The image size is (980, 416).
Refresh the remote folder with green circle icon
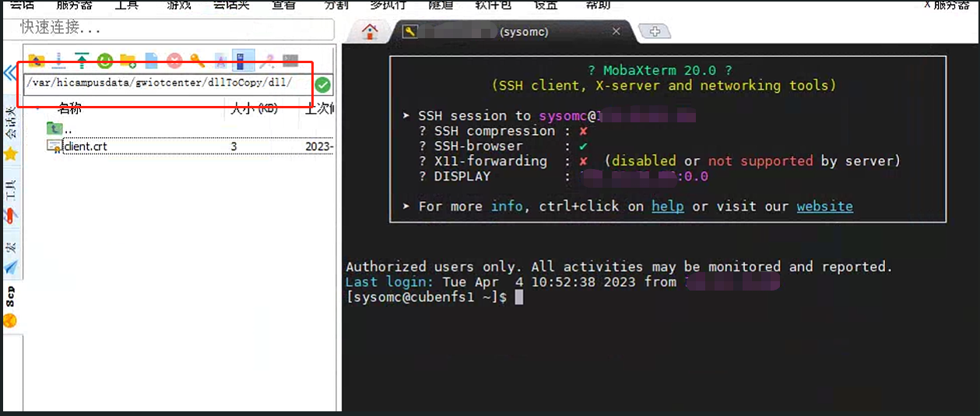(x=105, y=60)
